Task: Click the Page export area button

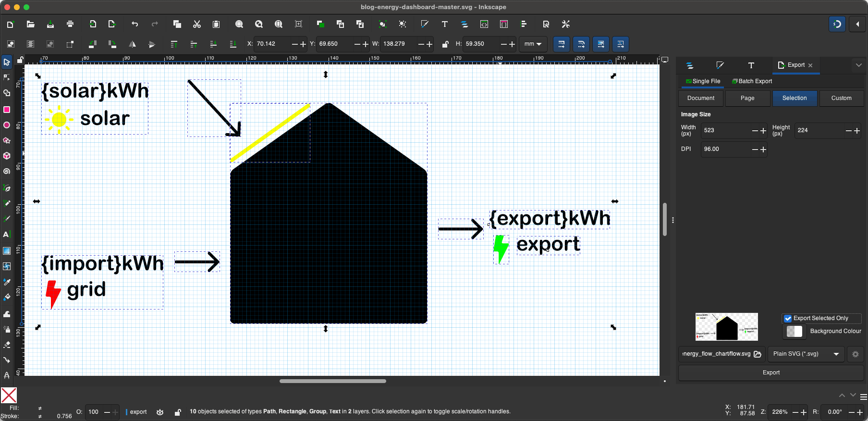Action: tap(747, 98)
